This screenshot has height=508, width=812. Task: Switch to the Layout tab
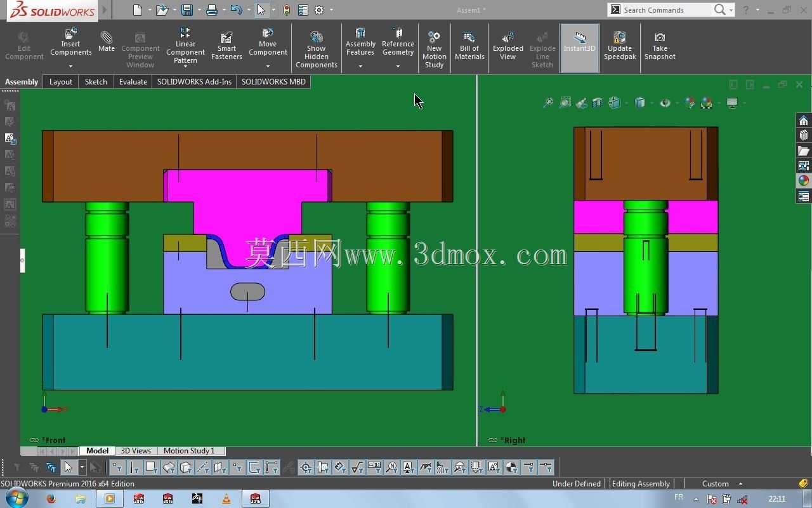coord(61,81)
